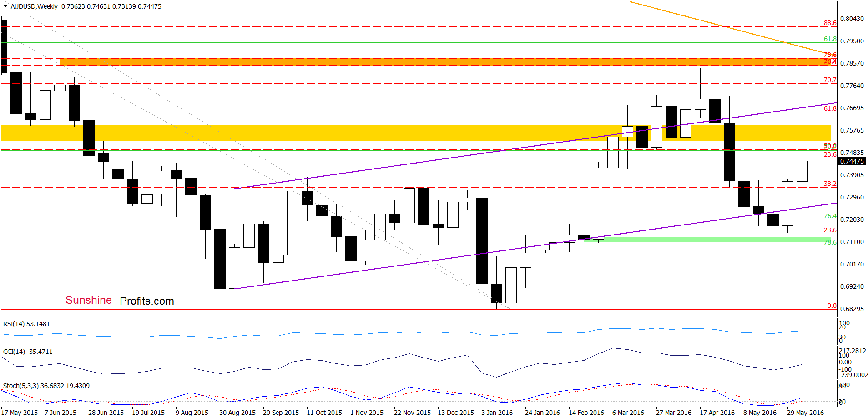This screenshot has height=419, width=868.
Task: Click the 0.74835 price axis label
Action: click(x=852, y=153)
